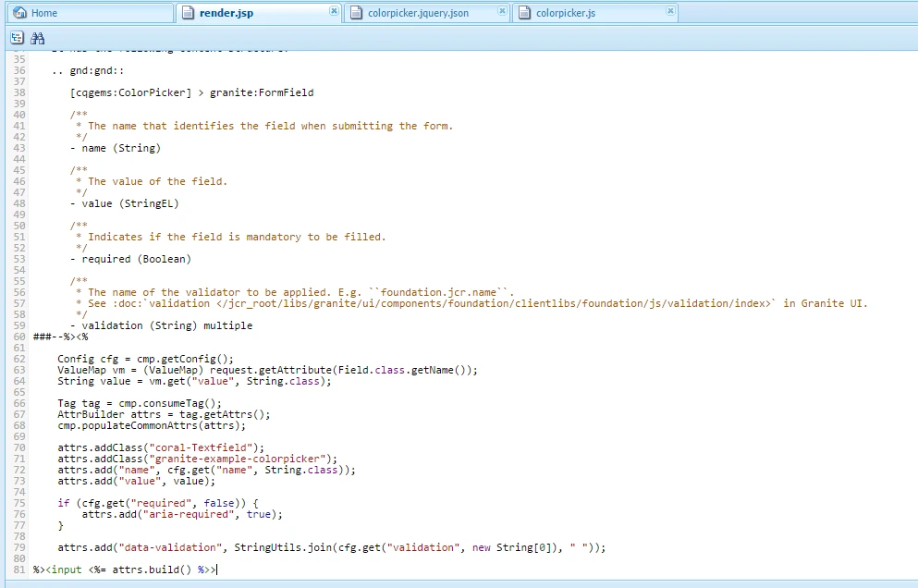Click line number 75 in the gutter
The width and height of the screenshot is (918, 588).
(x=19, y=503)
